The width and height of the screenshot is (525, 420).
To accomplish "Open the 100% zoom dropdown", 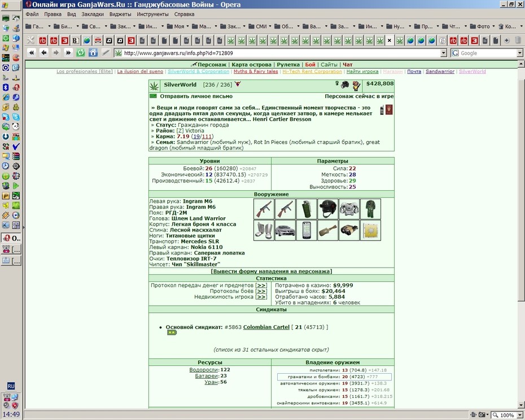I will [x=520, y=415].
